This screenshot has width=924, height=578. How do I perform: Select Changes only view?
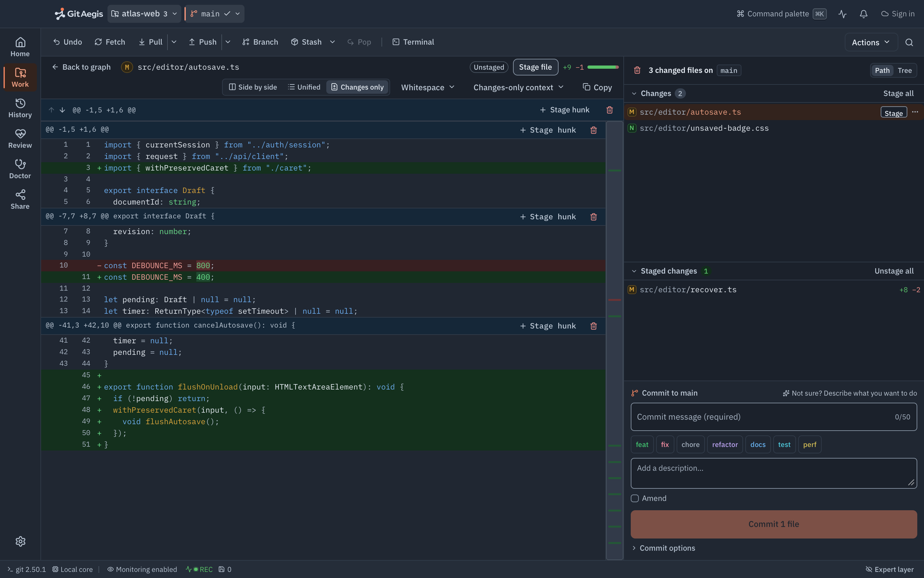357,87
